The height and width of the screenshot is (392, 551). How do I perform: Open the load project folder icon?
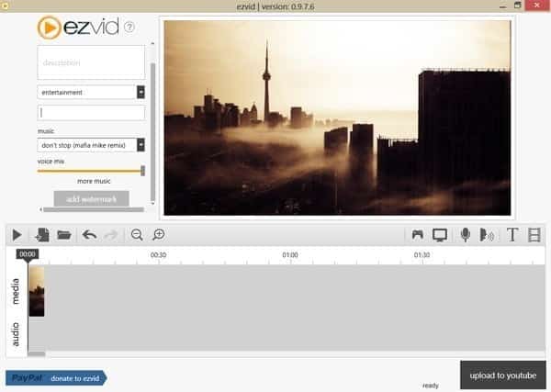tap(64, 235)
